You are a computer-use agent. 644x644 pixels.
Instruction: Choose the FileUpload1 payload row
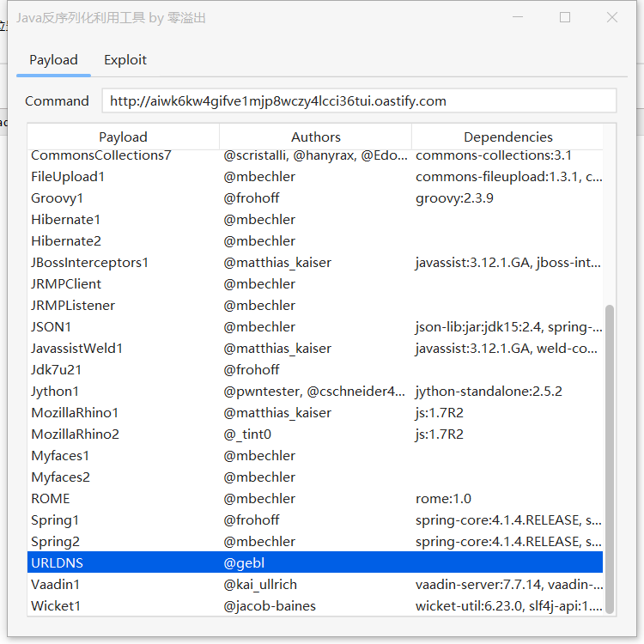pyautogui.click(x=68, y=177)
